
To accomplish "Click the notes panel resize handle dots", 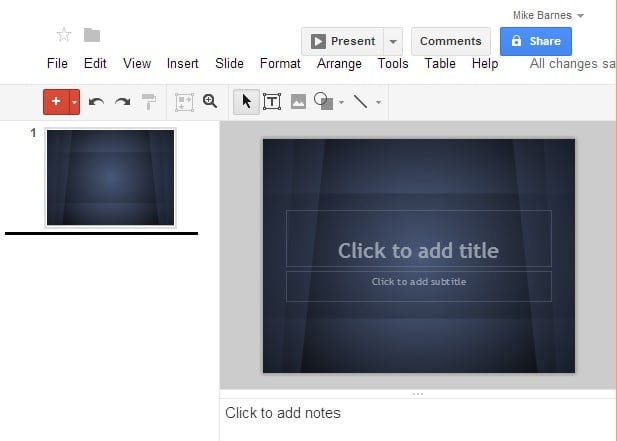I will click(x=418, y=393).
